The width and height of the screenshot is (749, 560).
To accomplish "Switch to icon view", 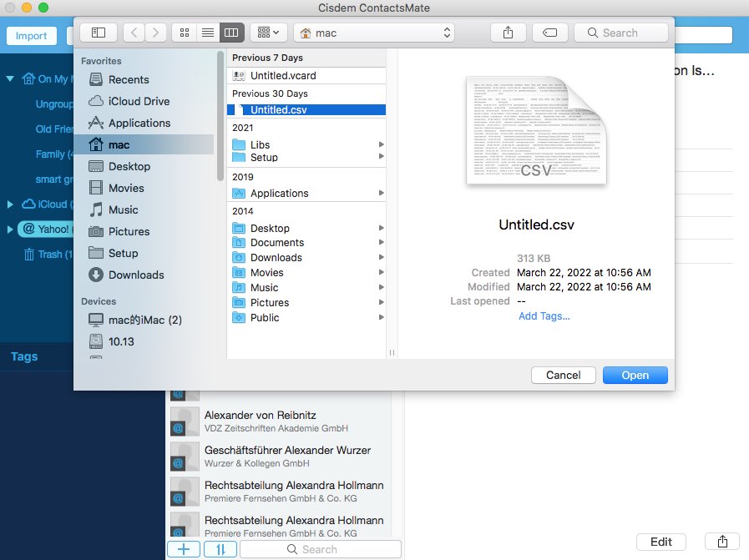I will (185, 33).
